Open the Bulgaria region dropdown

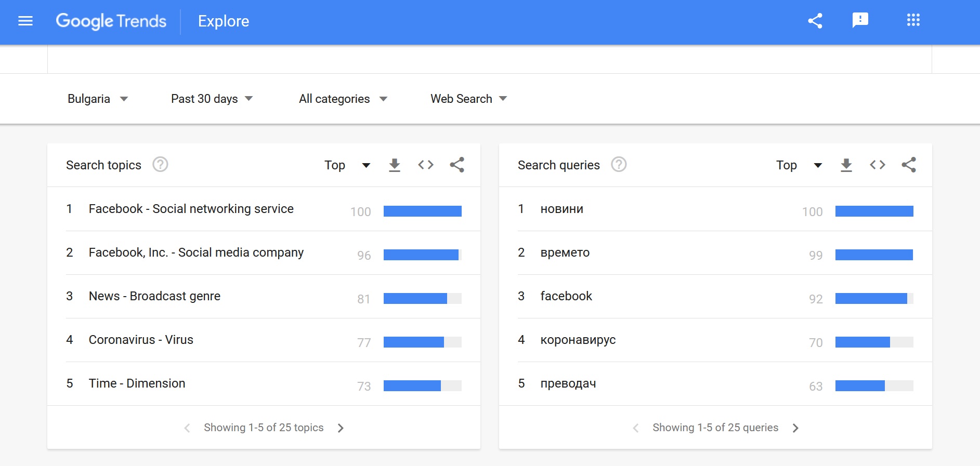pos(98,99)
